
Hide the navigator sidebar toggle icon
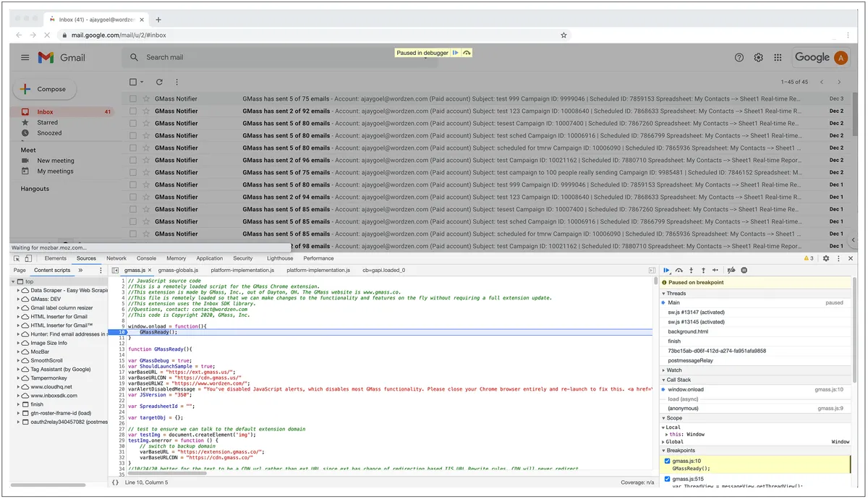(115, 270)
